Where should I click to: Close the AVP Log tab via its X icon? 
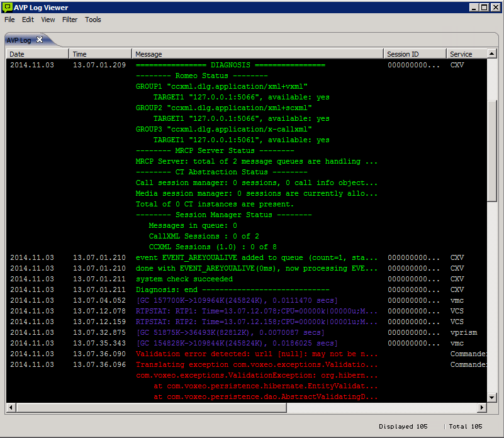(39, 39)
